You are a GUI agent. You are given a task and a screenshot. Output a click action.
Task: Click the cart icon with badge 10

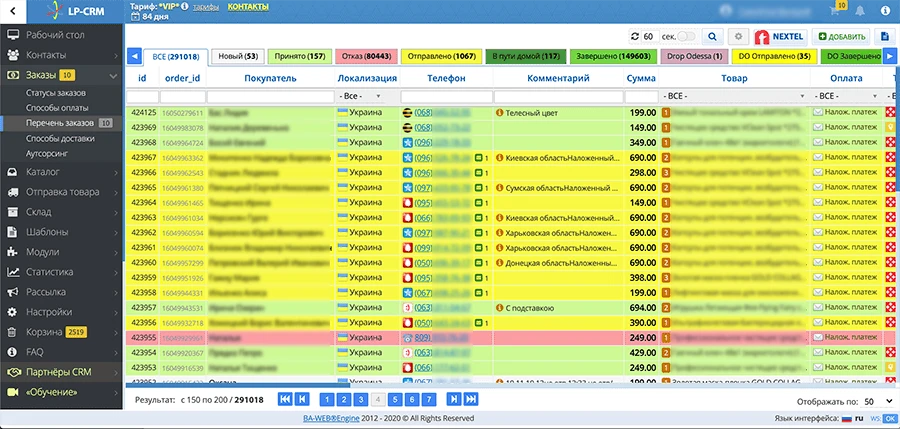[835, 10]
